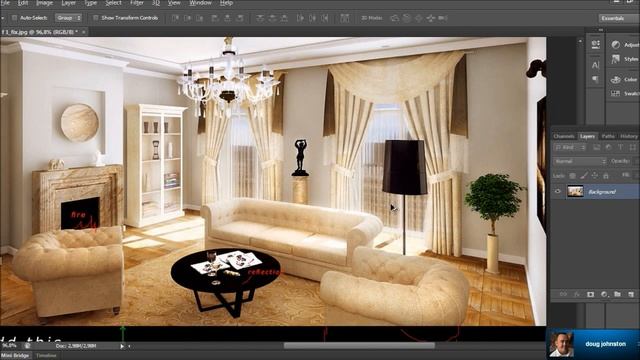This screenshot has height=360, width=640.
Task: Open status bar Doc info arrow menu
Action: [122, 346]
